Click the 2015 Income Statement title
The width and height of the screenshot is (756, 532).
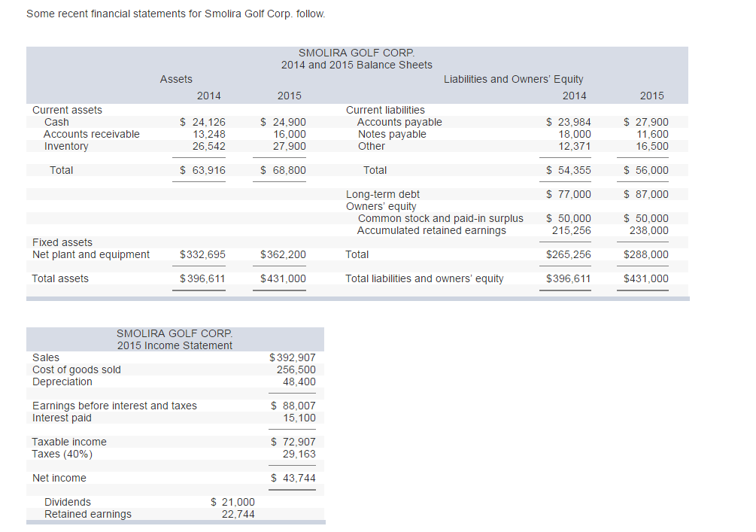pyautogui.click(x=175, y=346)
